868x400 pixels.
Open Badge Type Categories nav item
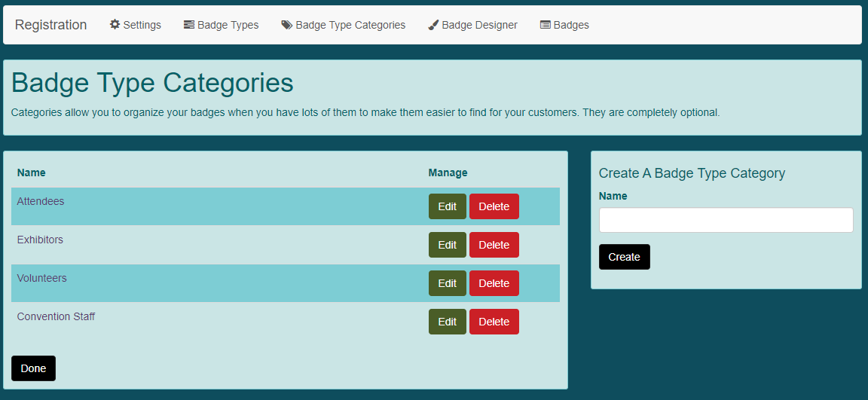point(344,25)
